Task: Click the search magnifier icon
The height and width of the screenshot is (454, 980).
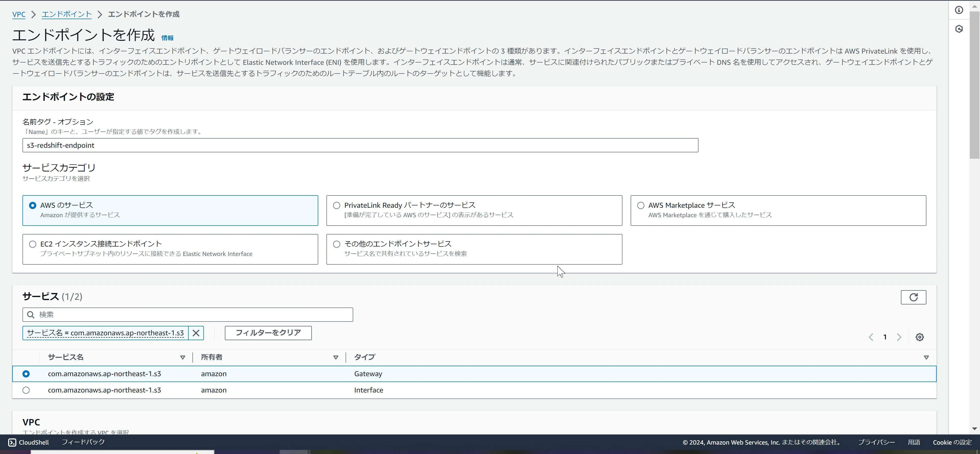Action: (31, 315)
